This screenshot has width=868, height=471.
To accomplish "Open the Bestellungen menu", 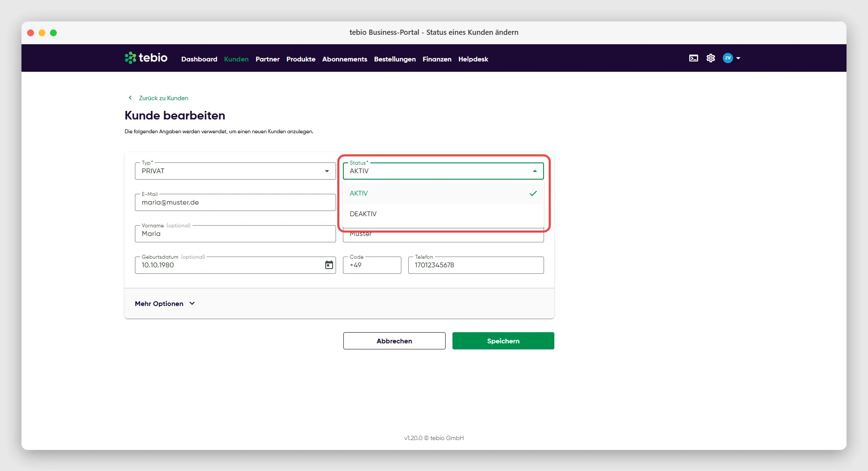I will pos(395,59).
